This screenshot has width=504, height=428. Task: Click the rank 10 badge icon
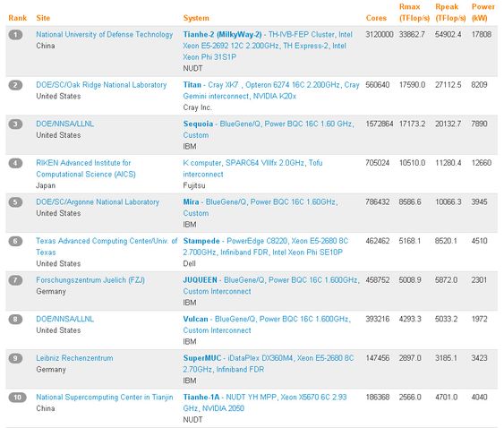17,398
